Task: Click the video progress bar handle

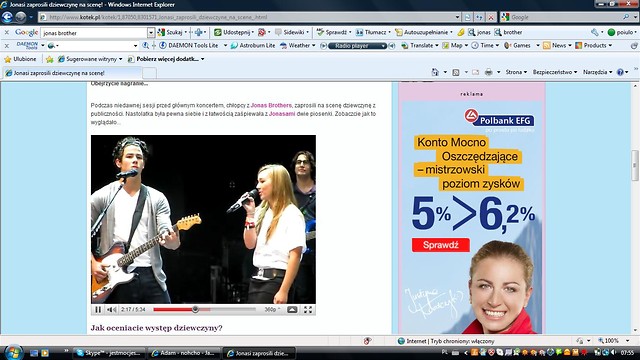Action: [195, 309]
